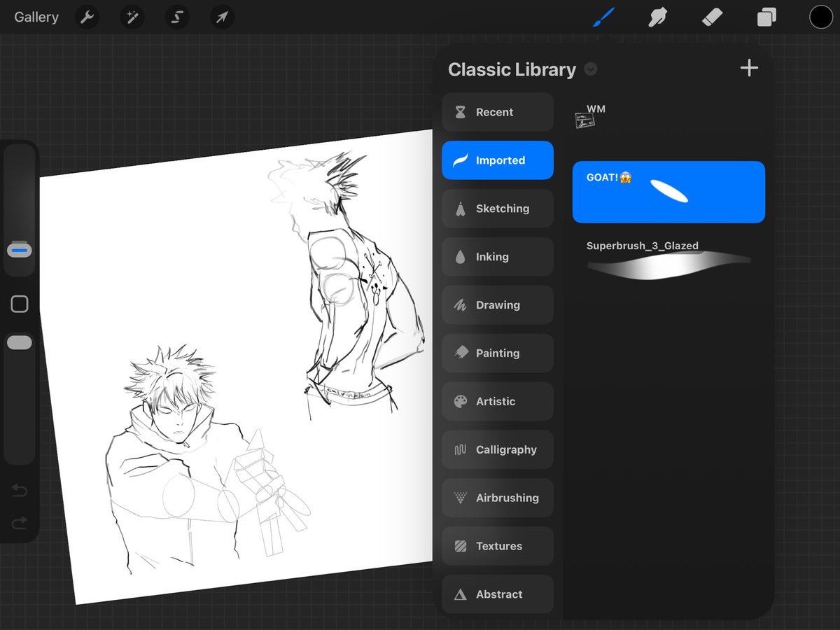Open the Abstract brush category
This screenshot has height=630, width=840.
498,595
